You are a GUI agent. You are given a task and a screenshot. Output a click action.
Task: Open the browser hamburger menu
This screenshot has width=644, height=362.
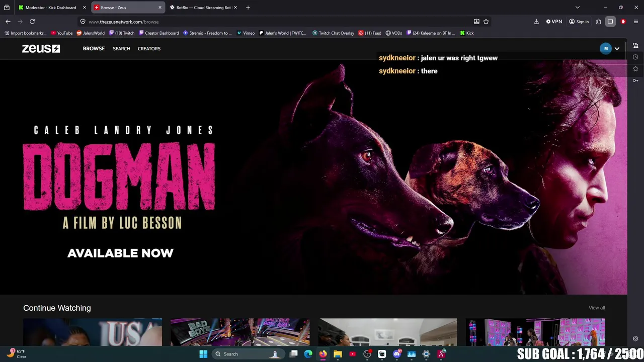point(636,22)
